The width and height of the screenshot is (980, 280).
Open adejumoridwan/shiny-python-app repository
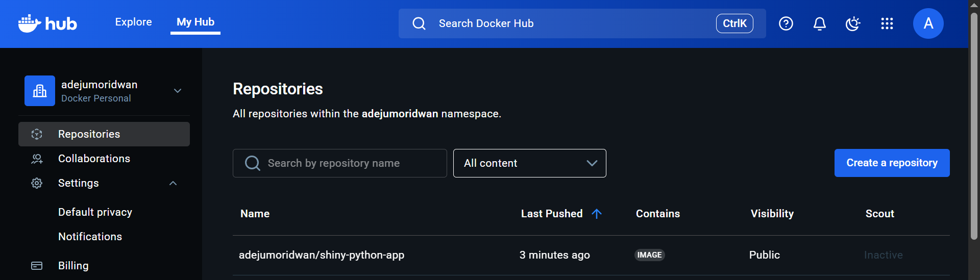(x=322, y=255)
